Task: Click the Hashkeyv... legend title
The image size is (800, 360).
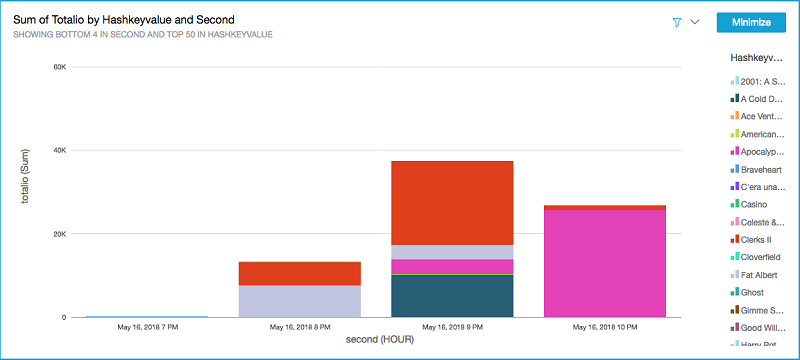Action: (757, 58)
